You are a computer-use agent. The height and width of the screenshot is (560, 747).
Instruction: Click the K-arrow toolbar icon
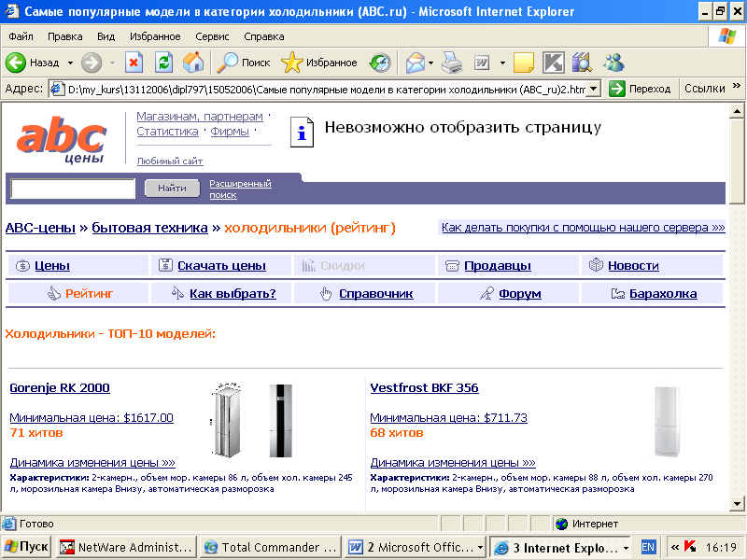click(554, 63)
